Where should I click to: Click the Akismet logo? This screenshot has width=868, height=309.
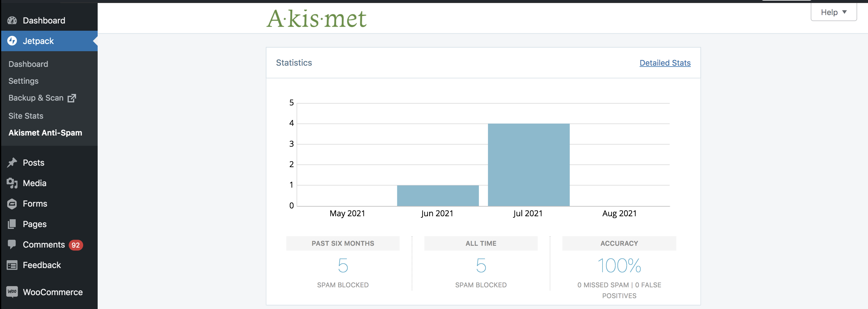click(316, 17)
